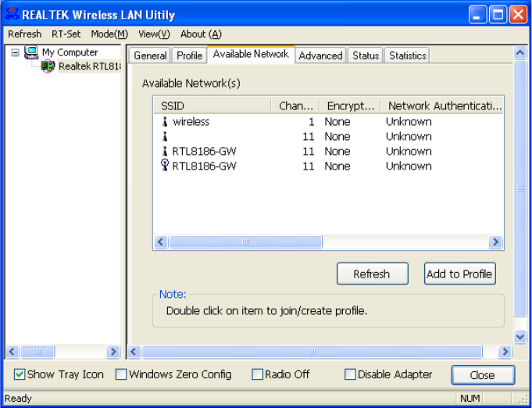Switch to the Statistics tab

pos(408,55)
